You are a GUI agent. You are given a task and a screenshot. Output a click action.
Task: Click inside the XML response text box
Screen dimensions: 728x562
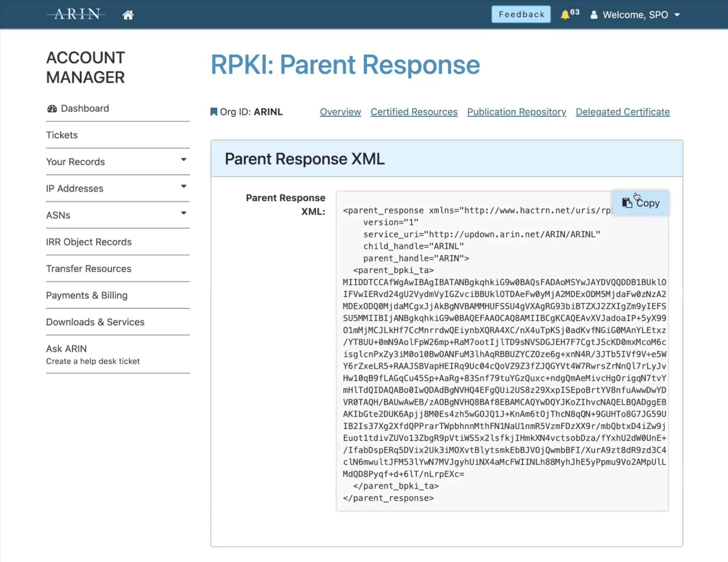[502, 367]
